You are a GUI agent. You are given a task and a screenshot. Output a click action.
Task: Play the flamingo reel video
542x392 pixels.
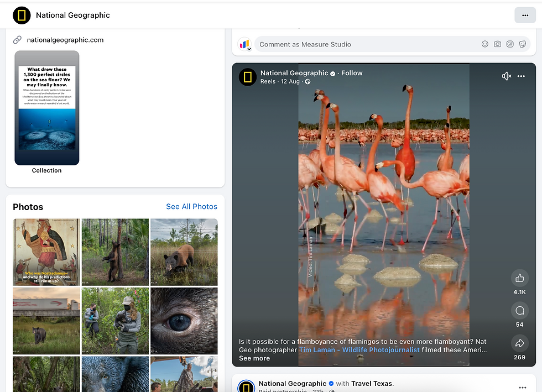[x=384, y=215]
